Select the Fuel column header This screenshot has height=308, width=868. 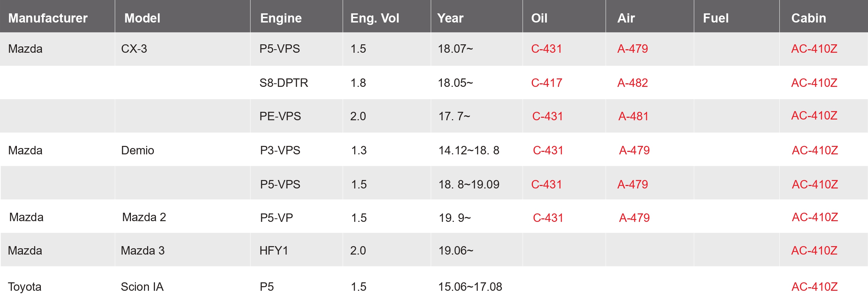click(x=716, y=18)
